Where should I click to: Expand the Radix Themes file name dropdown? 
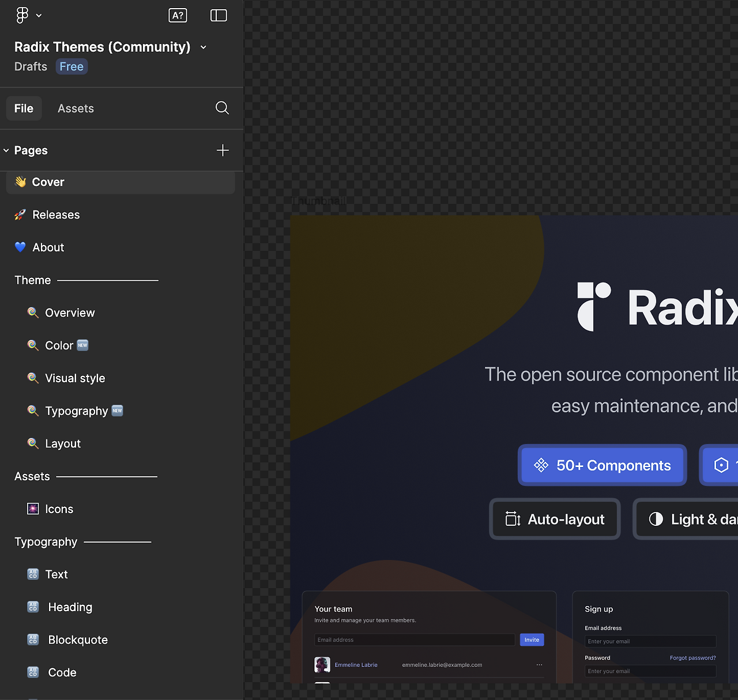(204, 47)
